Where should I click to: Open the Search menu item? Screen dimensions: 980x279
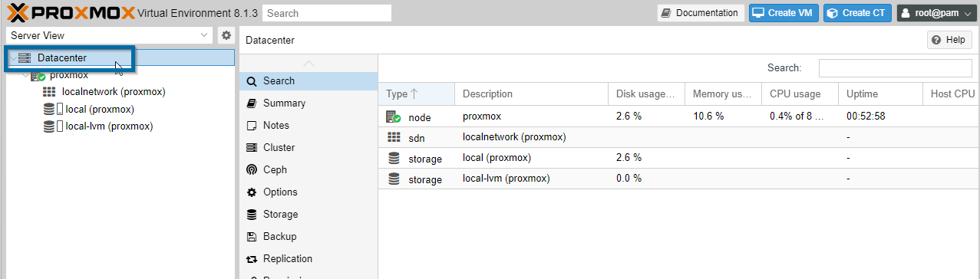[x=309, y=80]
